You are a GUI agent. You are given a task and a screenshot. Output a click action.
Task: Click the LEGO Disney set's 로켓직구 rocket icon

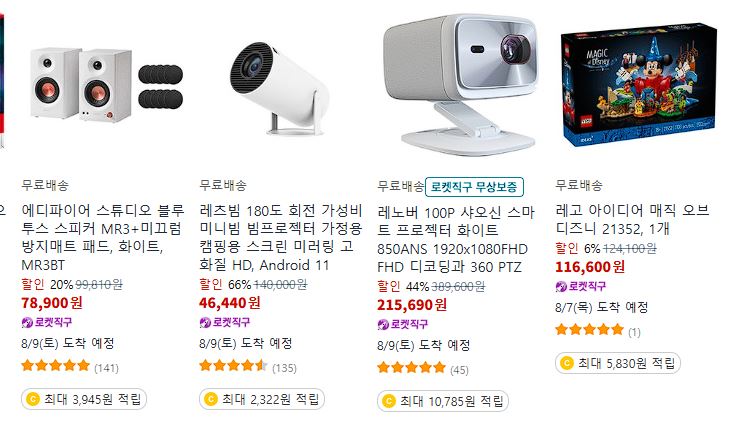(x=561, y=286)
